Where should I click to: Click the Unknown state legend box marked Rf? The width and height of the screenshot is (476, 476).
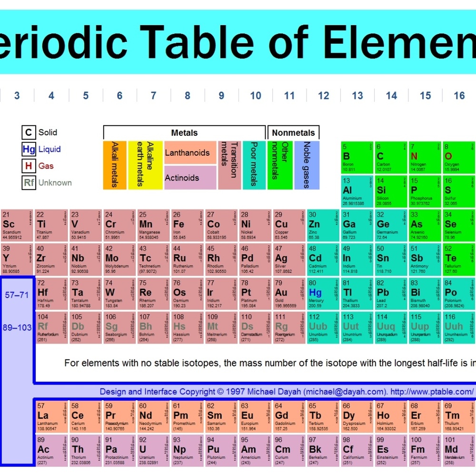click(x=29, y=183)
